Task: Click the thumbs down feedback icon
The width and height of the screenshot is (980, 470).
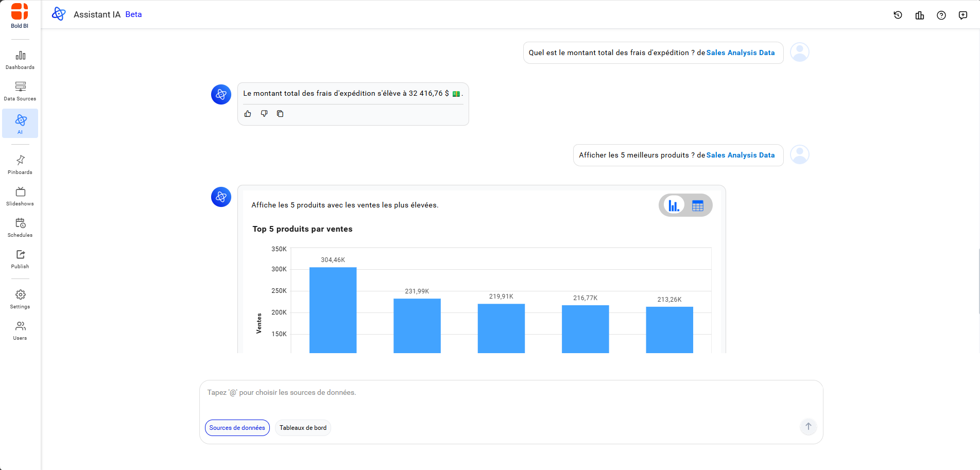Action: 264,114
